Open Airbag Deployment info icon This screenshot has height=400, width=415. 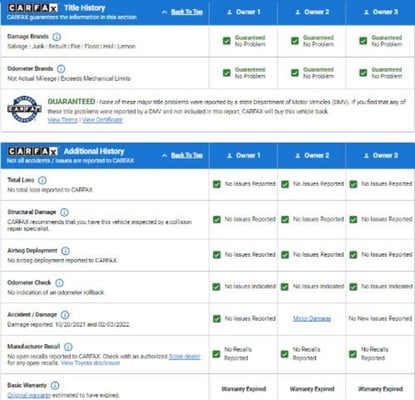[66, 251]
